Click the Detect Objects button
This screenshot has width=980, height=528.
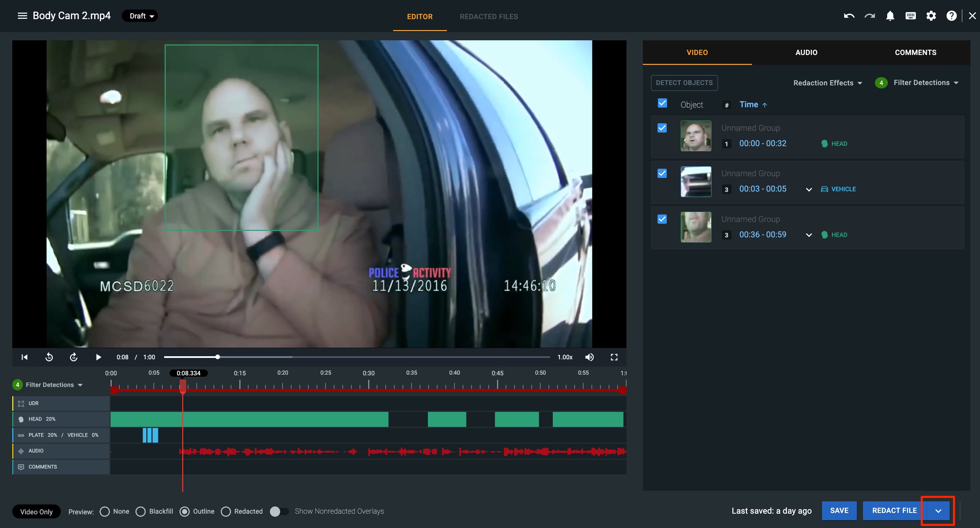pos(684,83)
